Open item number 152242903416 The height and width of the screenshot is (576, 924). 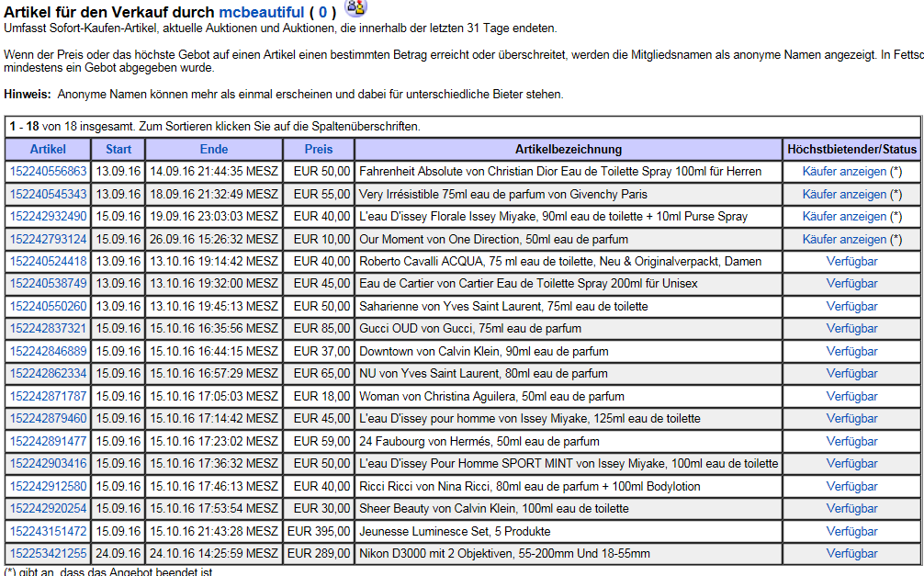click(x=49, y=463)
